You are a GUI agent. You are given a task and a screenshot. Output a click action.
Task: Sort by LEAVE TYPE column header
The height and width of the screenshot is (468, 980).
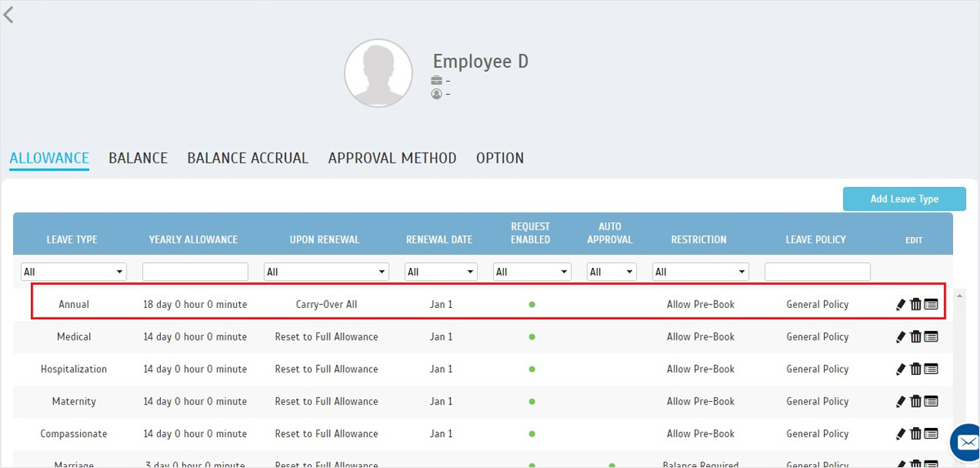(72, 240)
